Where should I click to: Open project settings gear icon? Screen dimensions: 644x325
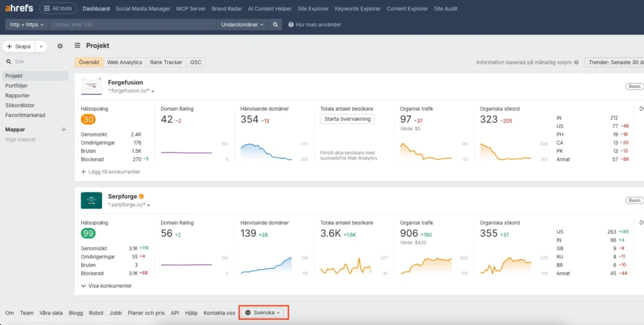pos(60,47)
